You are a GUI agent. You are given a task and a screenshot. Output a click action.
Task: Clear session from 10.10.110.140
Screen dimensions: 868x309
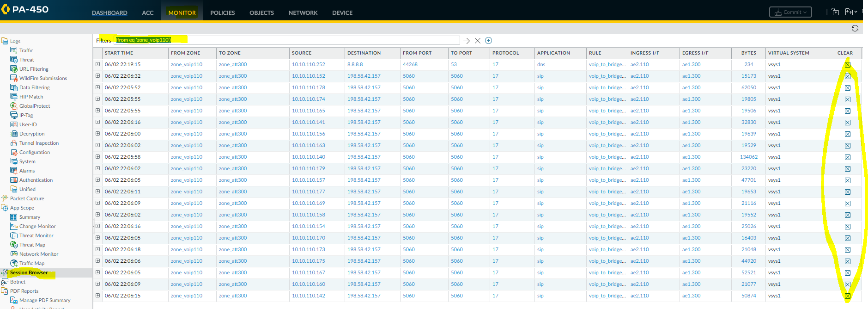(848, 157)
